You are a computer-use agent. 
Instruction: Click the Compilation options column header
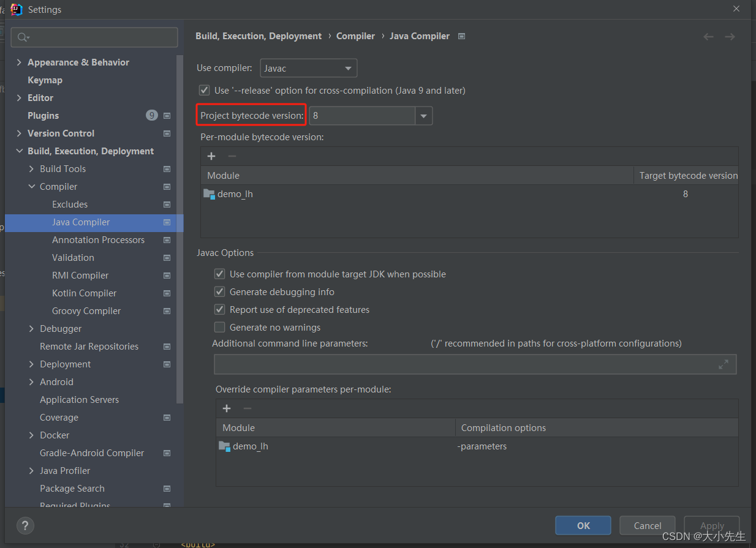pyautogui.click(x=597, y=428)
